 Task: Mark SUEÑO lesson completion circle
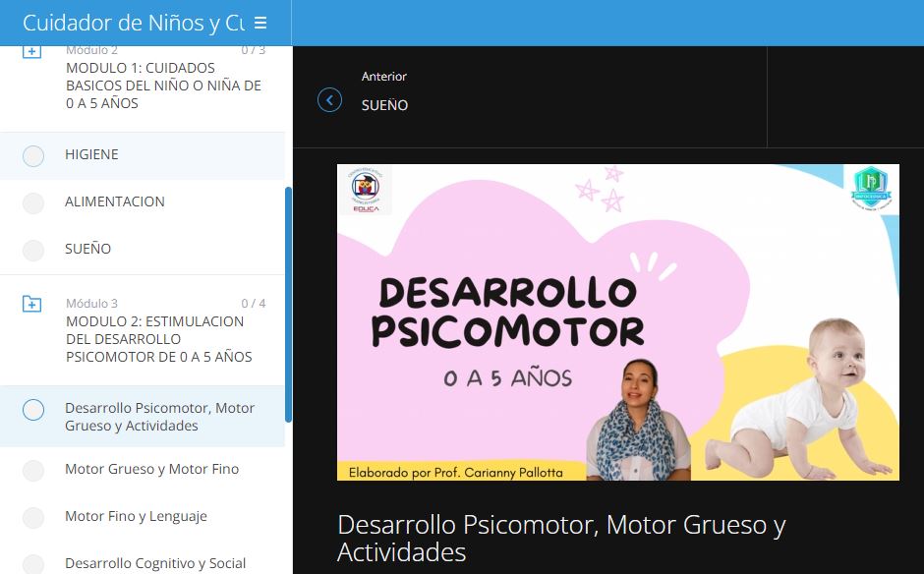pos(33,250)
